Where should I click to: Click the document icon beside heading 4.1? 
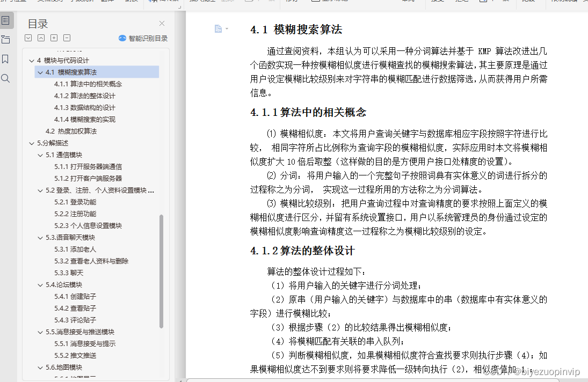(218, 29)
